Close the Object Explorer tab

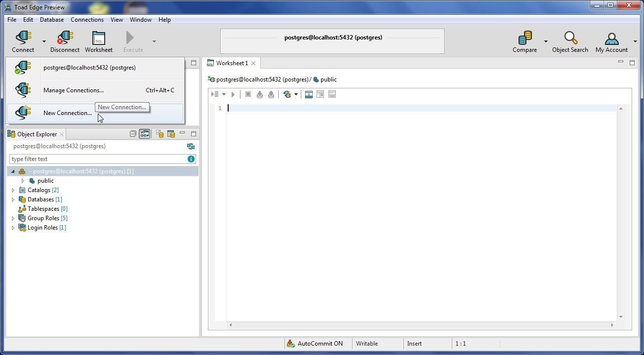click(62, 134)
